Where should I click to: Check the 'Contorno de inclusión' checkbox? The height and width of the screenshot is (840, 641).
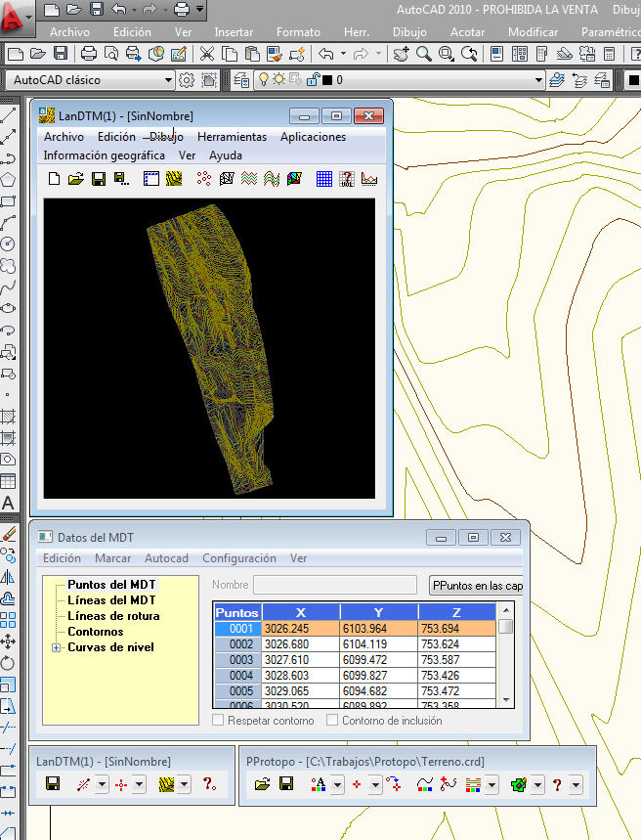pos(332,720)
